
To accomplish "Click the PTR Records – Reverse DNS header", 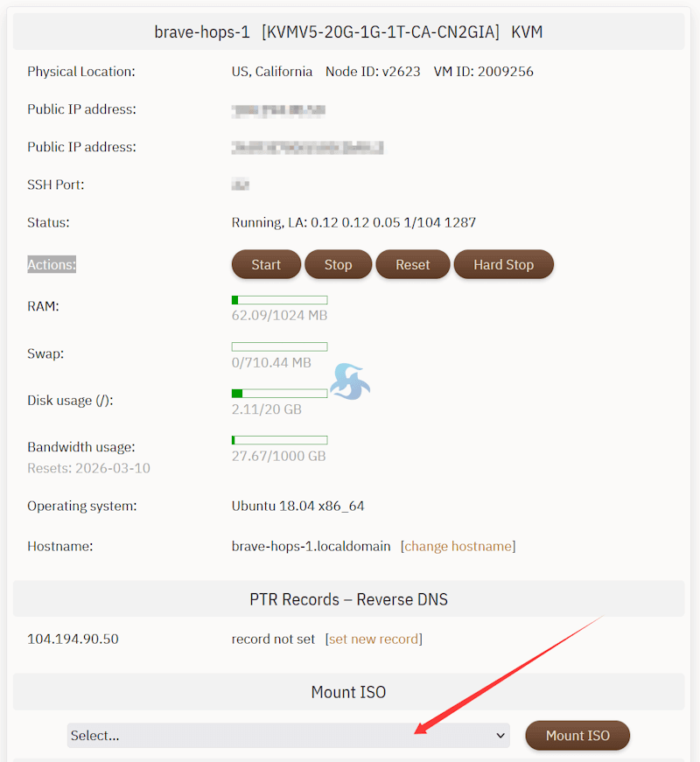I will 348,599.
